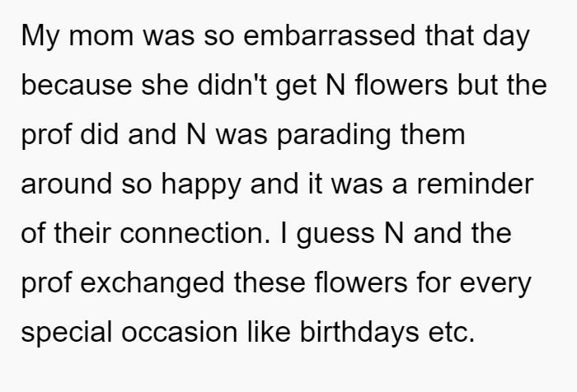Click the word "reminder" in the paragraph
This screenshot has height=392, width=577.
tap(475, 184)
